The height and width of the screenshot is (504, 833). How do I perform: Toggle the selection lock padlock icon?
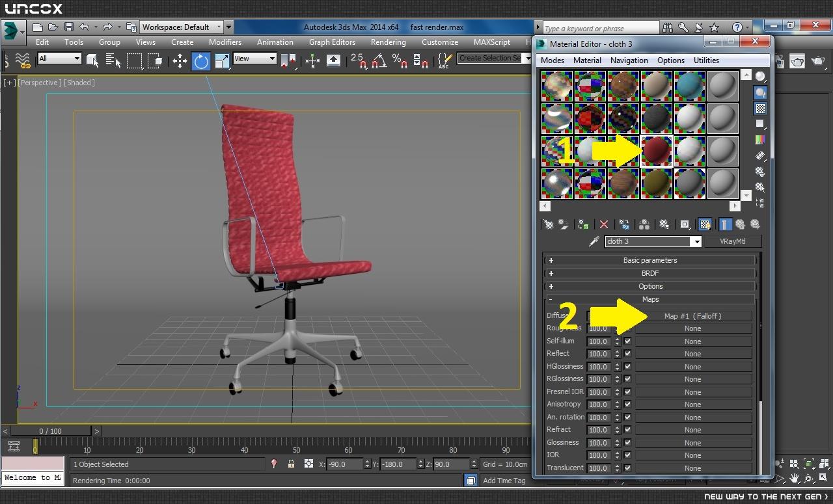click(x=291, y=464)
